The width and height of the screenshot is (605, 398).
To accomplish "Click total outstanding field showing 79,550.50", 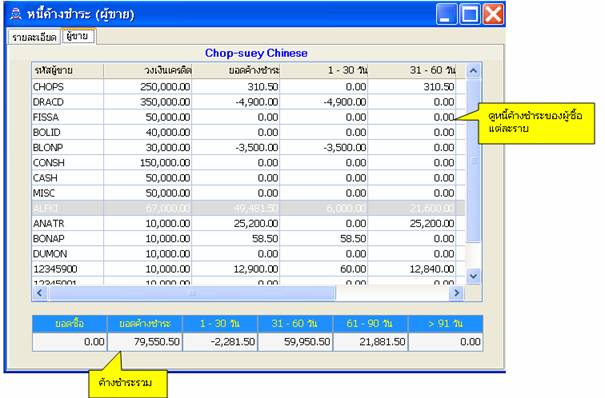I will pyautogui.click(x=145, y=342).
